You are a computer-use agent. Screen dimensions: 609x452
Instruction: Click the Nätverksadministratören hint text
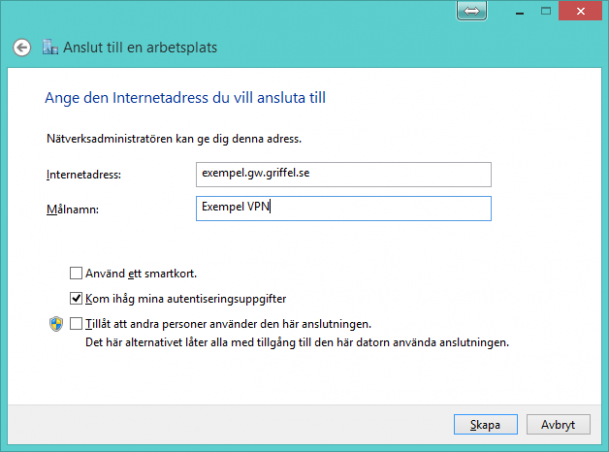[x=174, y=139]
